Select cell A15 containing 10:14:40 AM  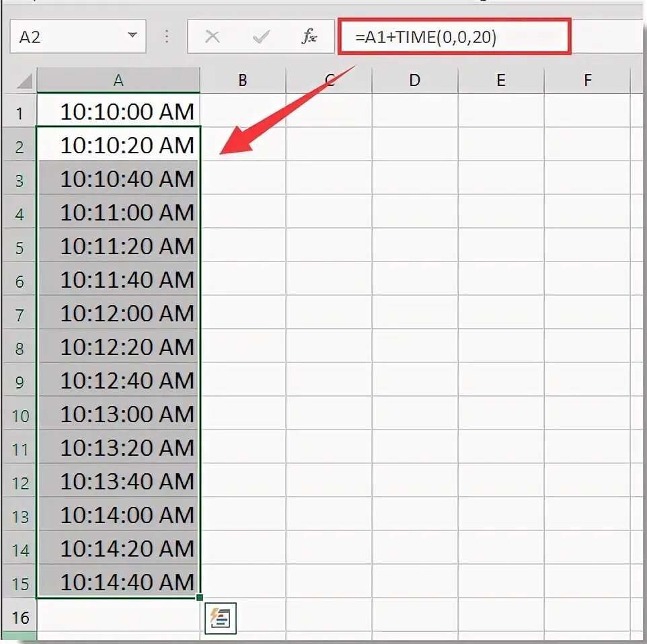click(118, 582)
